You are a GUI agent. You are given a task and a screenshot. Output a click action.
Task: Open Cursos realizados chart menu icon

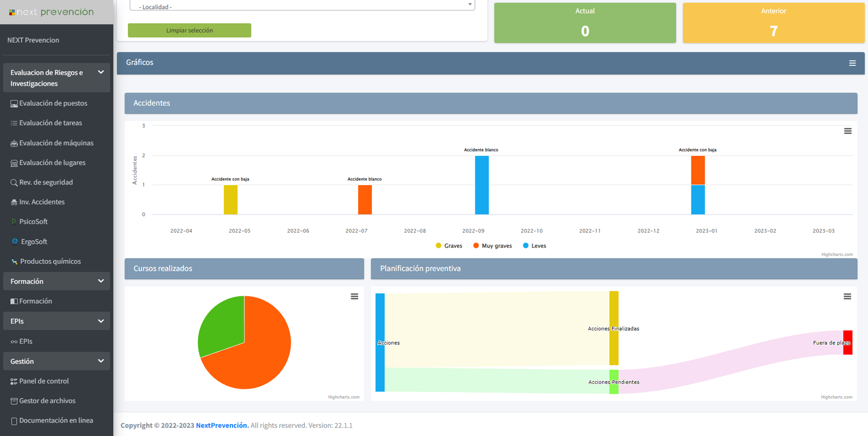point(354,296)
